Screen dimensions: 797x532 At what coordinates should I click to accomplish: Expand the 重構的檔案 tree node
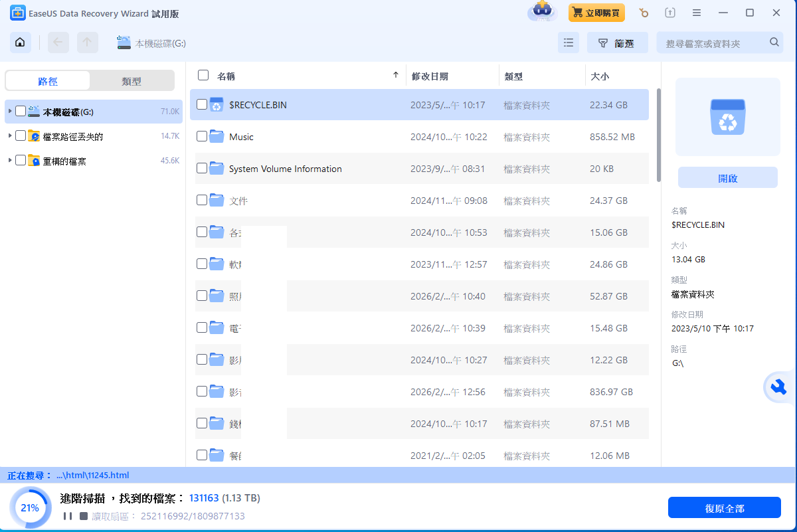10,160
